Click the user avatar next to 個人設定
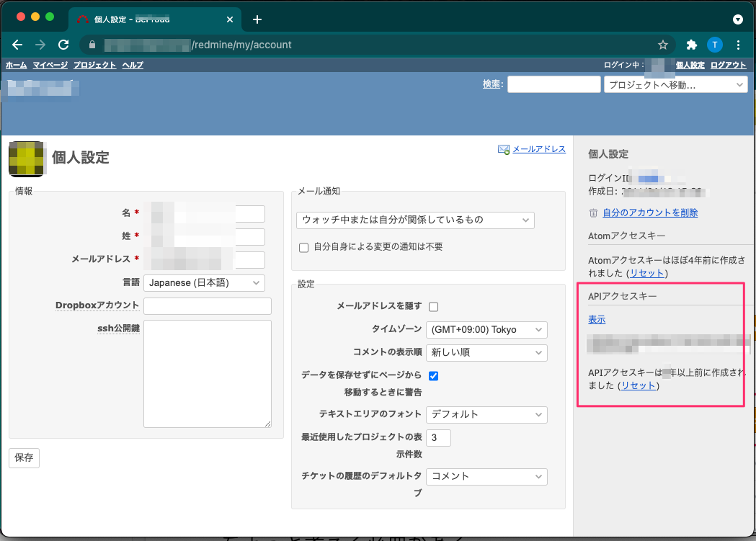Viewport: 756px width, 541px height. tap(27, 158)
